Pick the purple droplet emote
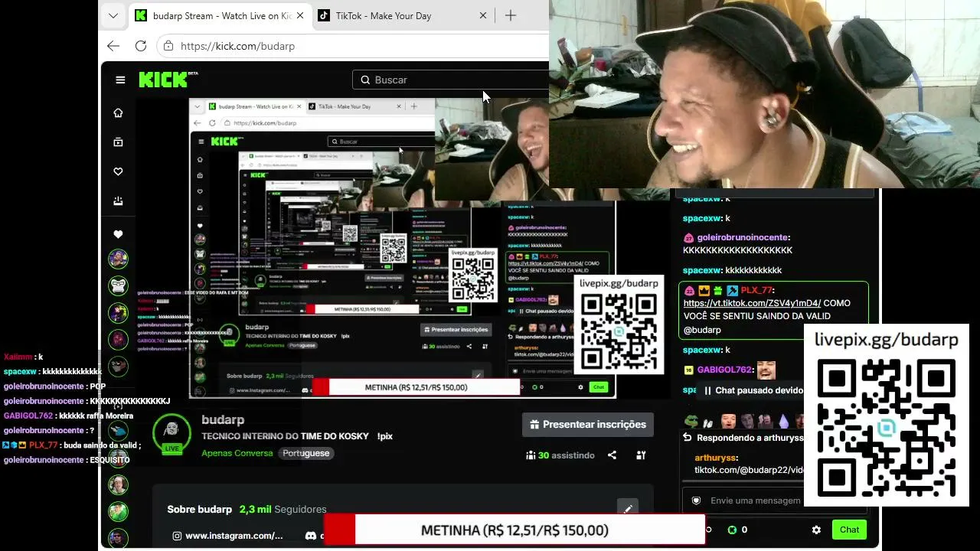980x551 pixels. click(x=783, y=421)
